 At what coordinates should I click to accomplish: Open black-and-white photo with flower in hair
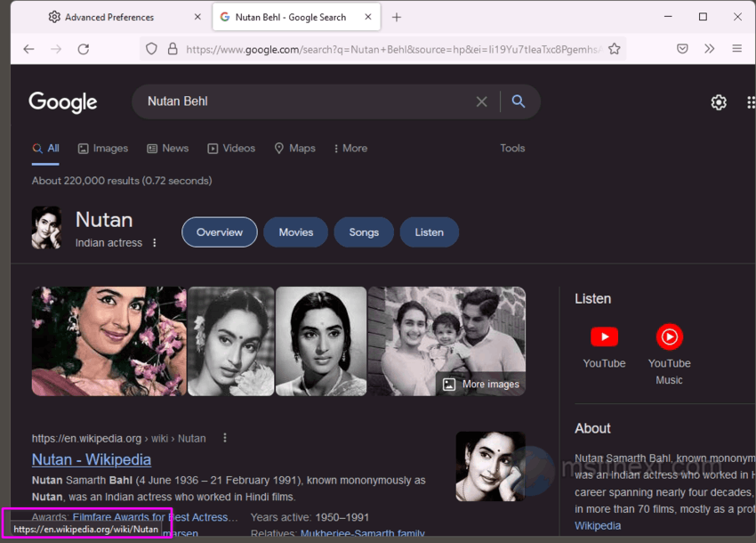[231, 341]
